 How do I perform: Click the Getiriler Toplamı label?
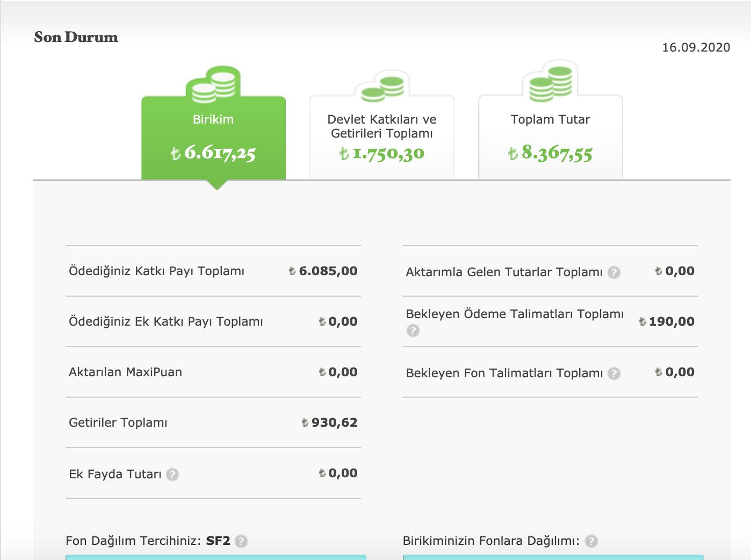tap(118, 422)
